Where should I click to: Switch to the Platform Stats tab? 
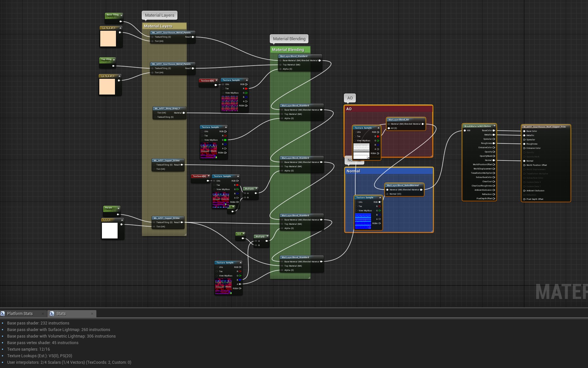pos(20,314)
